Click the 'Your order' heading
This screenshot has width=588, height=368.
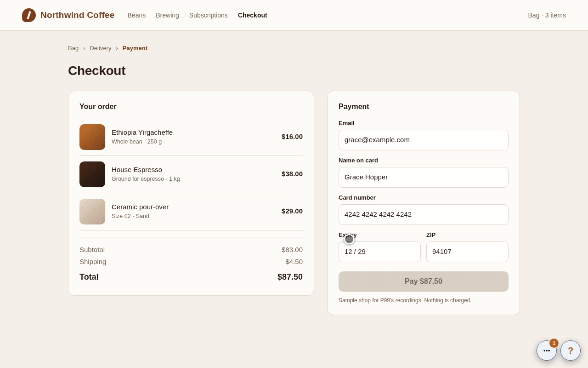[98, 107]
